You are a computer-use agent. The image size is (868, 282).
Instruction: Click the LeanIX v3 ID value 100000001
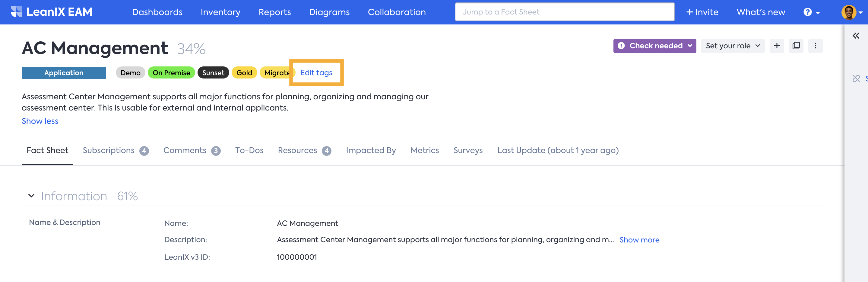[296, 257]
